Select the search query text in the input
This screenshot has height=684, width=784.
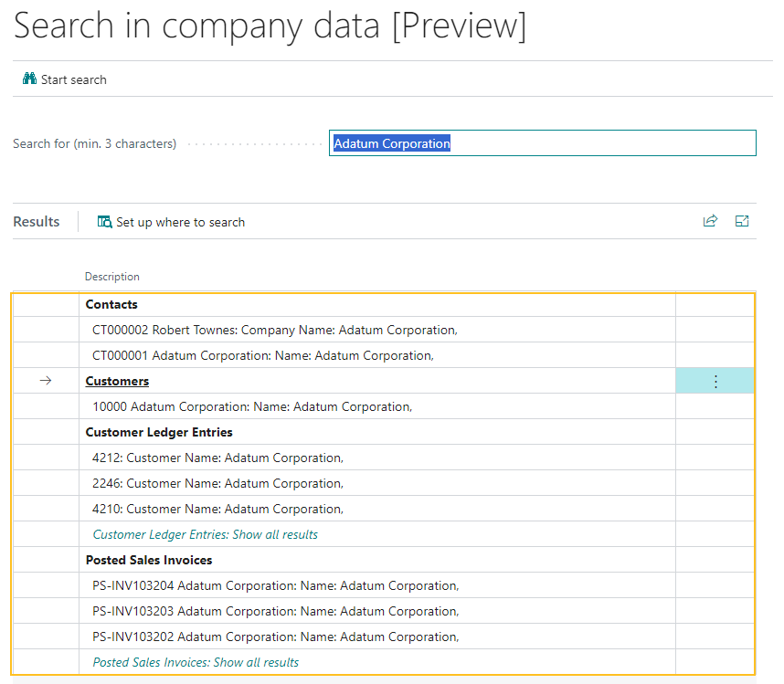pyautogui.click(x=391, y=142)
